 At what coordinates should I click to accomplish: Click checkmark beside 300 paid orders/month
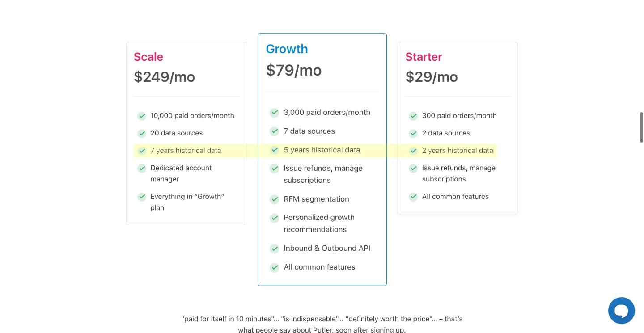(413, 116)
